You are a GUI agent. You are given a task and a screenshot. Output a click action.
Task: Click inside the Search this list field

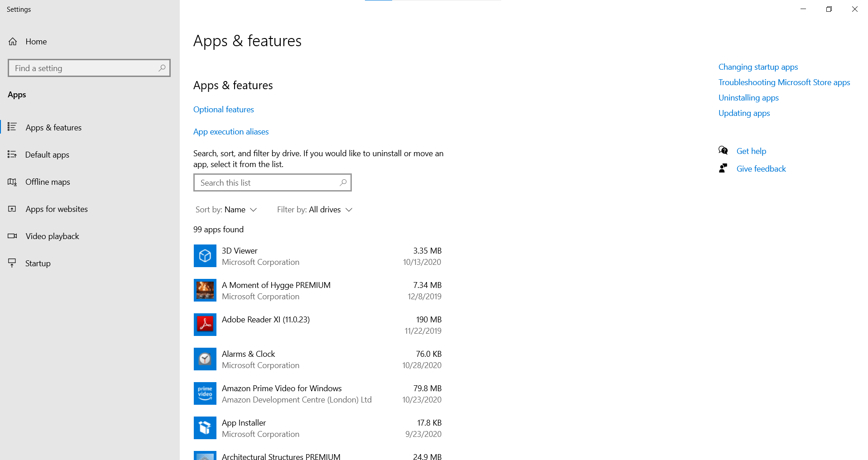267,182
